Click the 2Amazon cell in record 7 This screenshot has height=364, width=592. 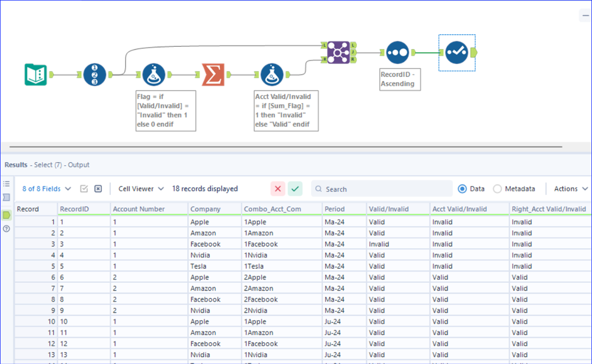click(x=281, y=289)
